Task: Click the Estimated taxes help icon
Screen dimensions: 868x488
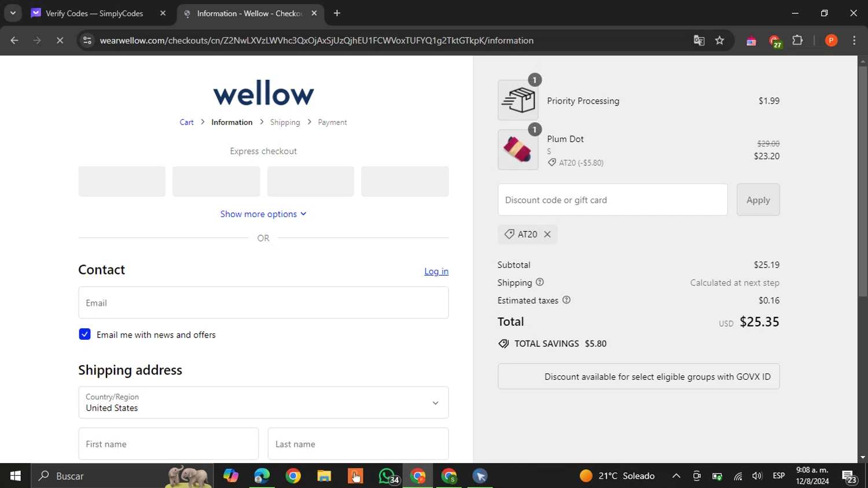Action: pyautogui.click(x=567, y=300)
